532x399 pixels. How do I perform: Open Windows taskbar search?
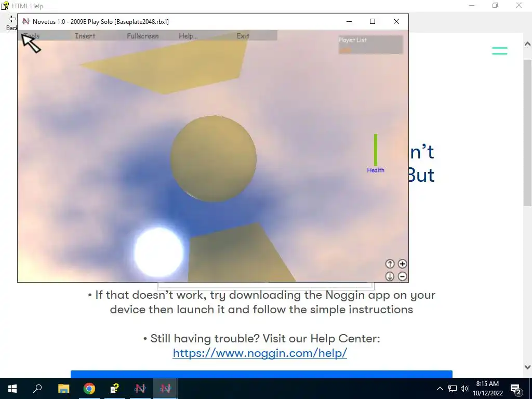37,389
